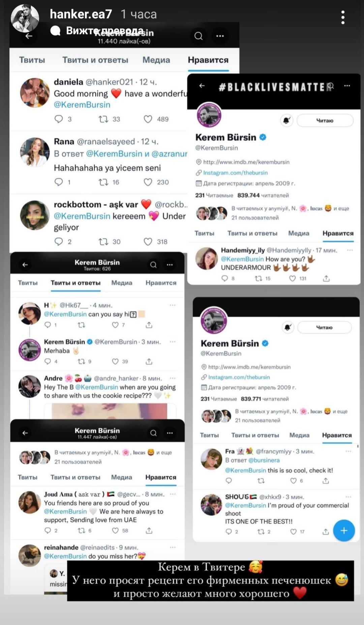Reply to rockbottom's kereeem tweet
Viewport: 364px width, 625px height.
[59, 242]
